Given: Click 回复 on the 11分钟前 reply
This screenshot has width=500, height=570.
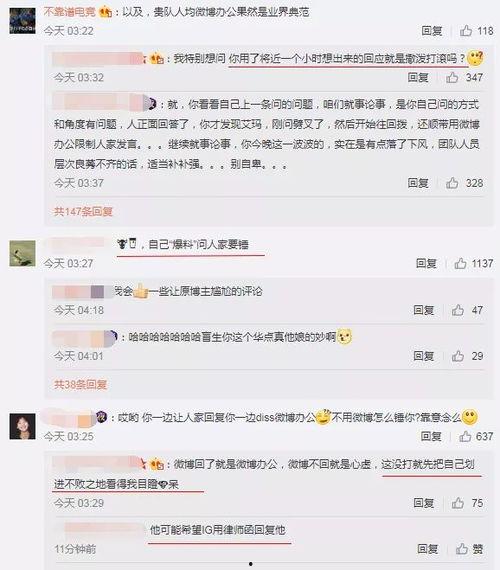Looking at the screenshot, I should [428, 549].
